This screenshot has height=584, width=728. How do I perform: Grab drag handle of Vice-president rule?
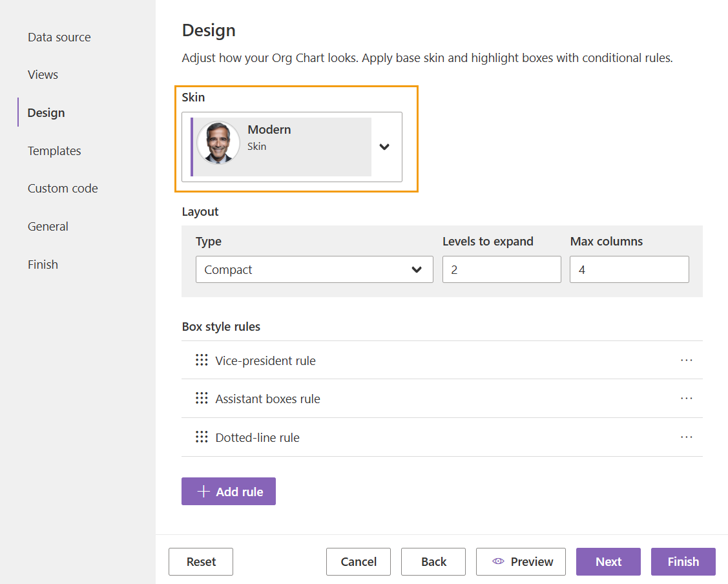(202, 360)
